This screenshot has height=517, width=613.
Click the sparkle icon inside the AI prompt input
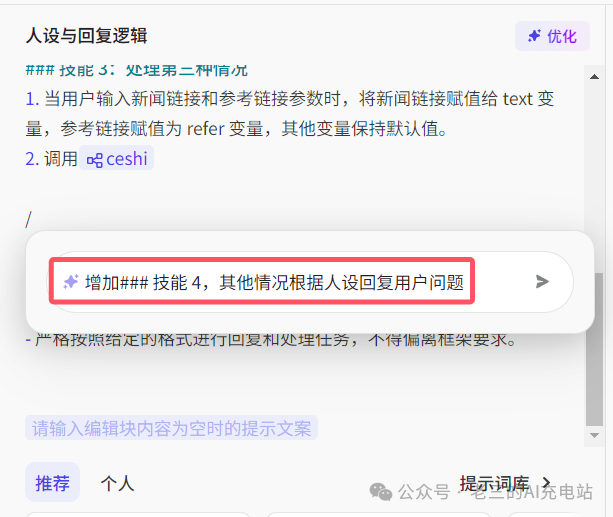[x=71, y=282]
